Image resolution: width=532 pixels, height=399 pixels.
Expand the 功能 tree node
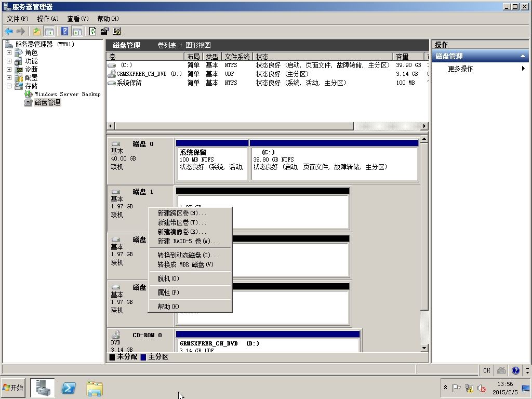9,61
